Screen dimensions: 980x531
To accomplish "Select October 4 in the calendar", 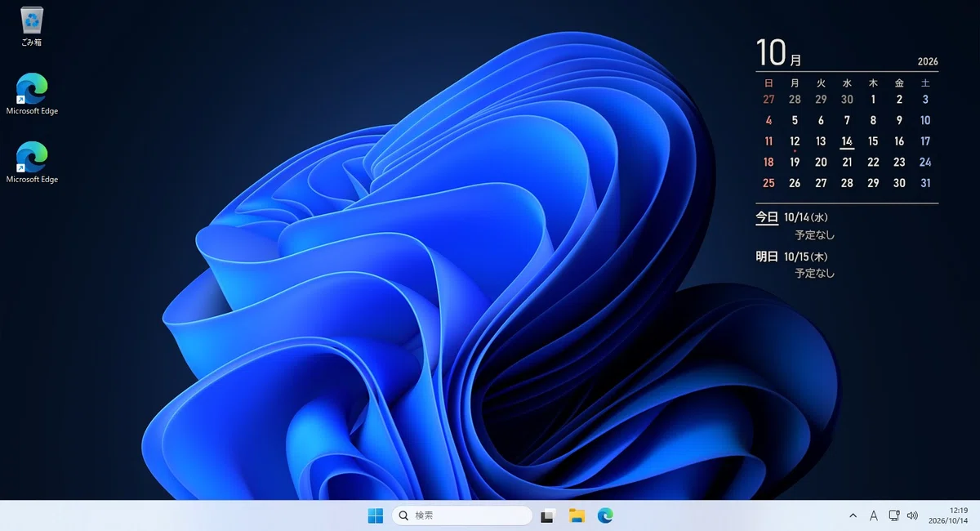I will 768,120.
